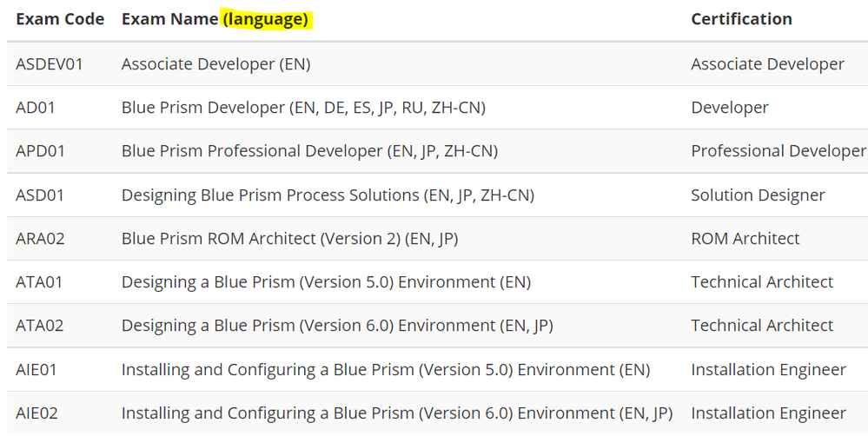This screenshot has height=436, width=868.
Task: Click exam code ATA01
Action: [39, 281]
